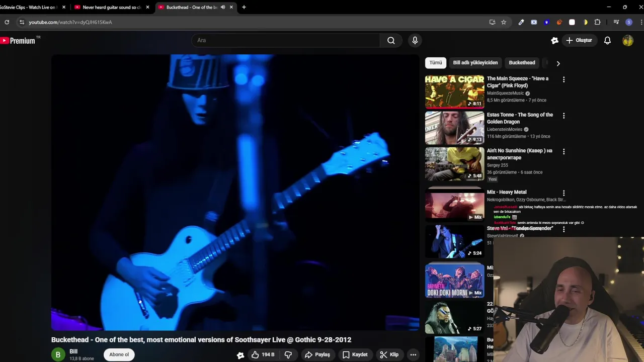Open options for Ain't No Sunshine video
The height and width of the screenshot is (362, 644).
[563, 151]
